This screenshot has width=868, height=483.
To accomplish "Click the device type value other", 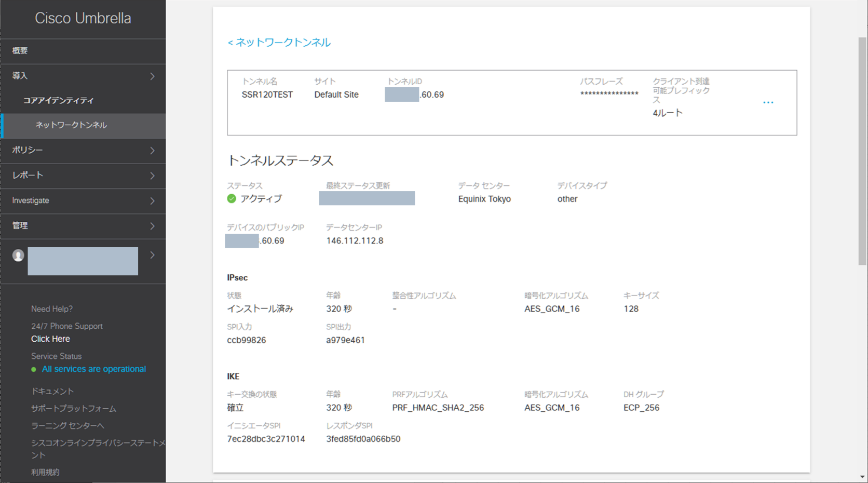I will click(567, 199).
